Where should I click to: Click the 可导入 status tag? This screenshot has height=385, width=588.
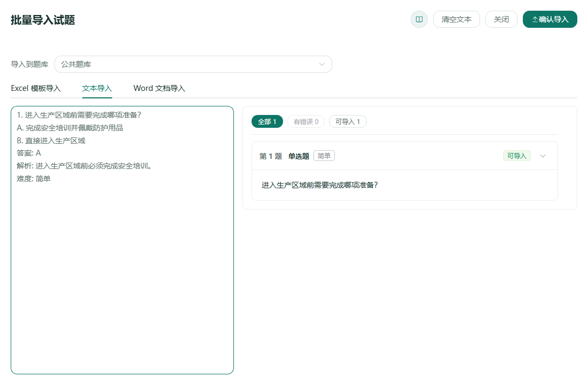click(517, 156)
